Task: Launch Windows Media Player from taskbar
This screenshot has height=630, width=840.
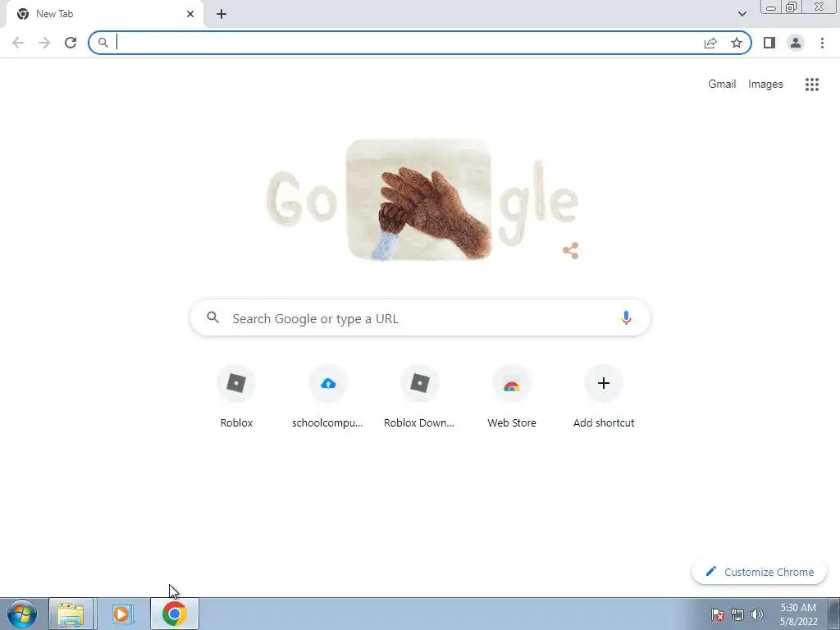Action: click(x=122, y=614)
